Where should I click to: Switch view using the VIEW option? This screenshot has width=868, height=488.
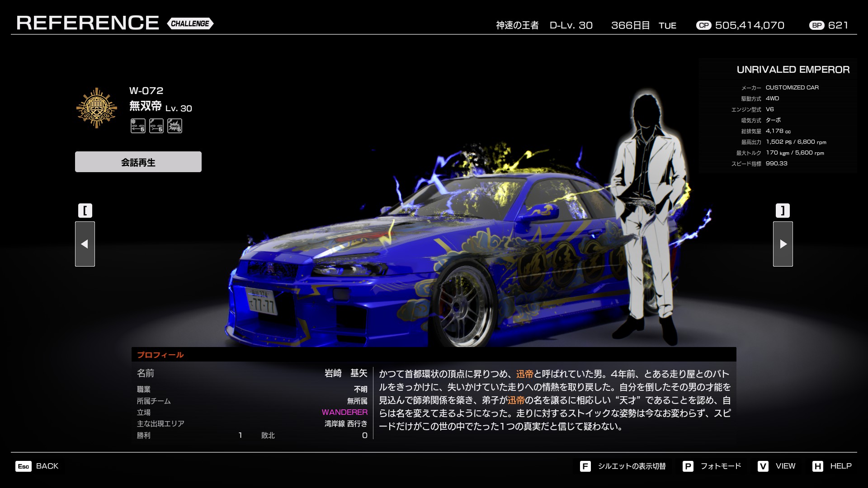point(785,466)
